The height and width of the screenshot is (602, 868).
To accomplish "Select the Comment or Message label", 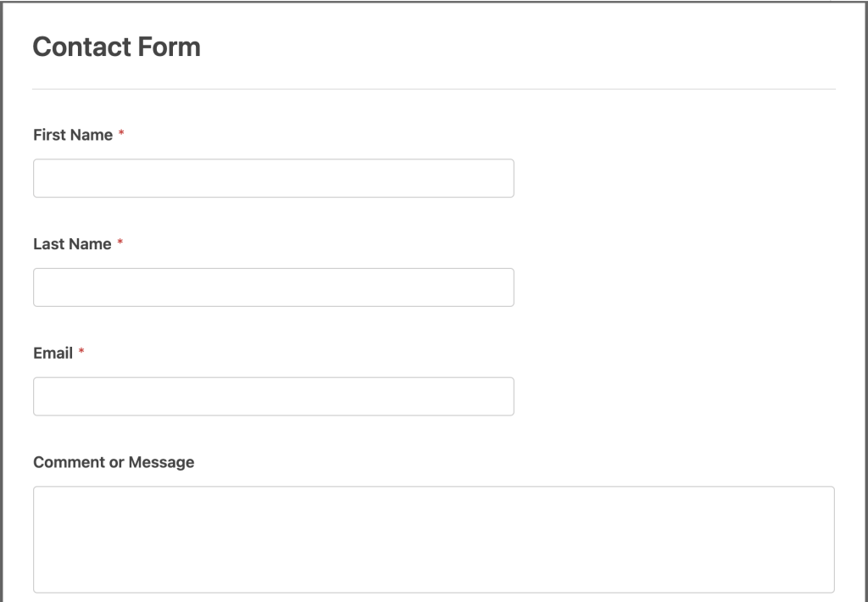I will tap(113, 462).
